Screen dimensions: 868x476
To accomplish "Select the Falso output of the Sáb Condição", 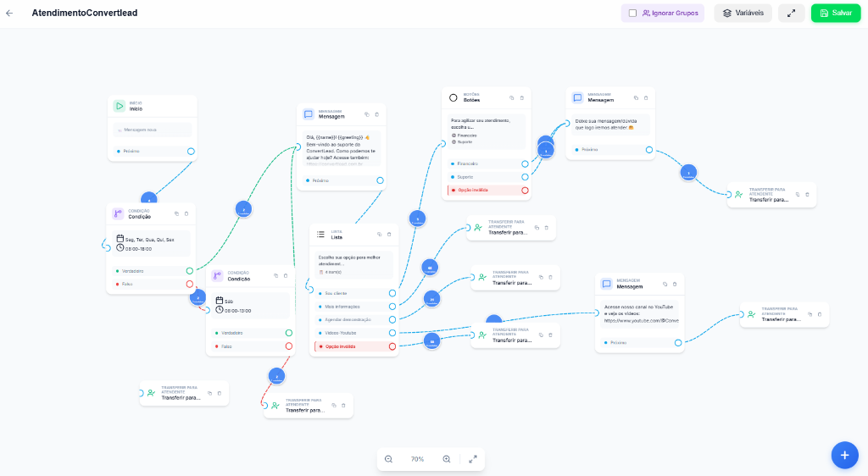I will tap(289, 346).
